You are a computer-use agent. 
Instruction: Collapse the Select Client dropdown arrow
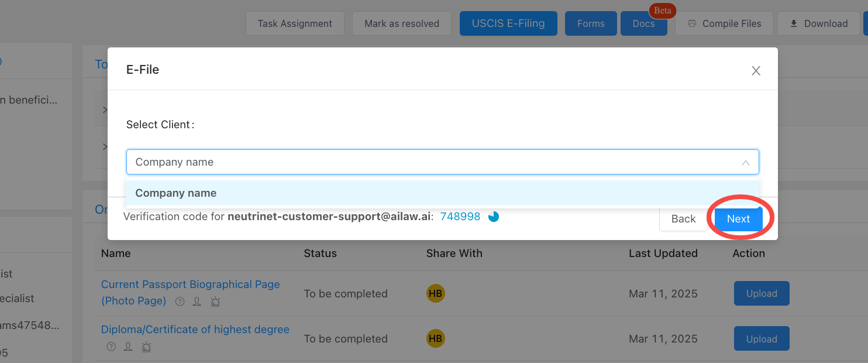tap(745, 163)
